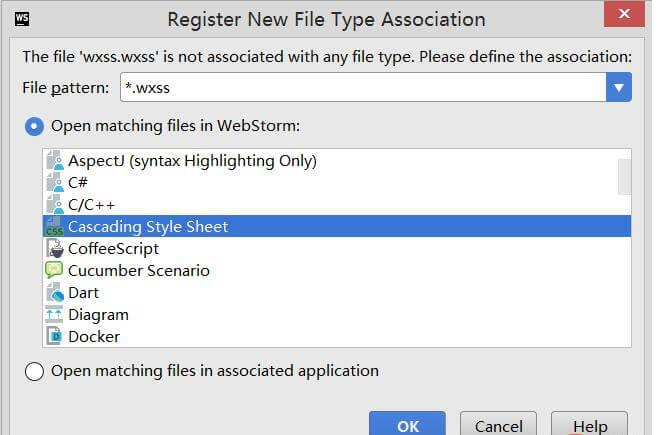Click the AspectJ file type icon

[x=55, y=161]
